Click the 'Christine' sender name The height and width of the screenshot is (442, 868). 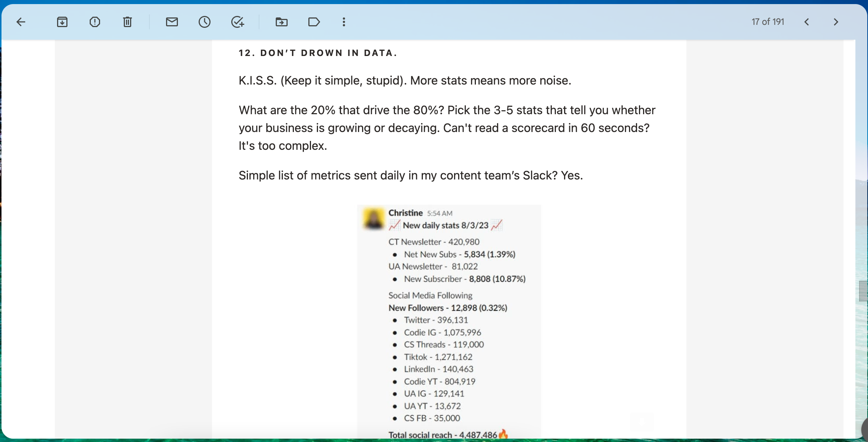405,213
